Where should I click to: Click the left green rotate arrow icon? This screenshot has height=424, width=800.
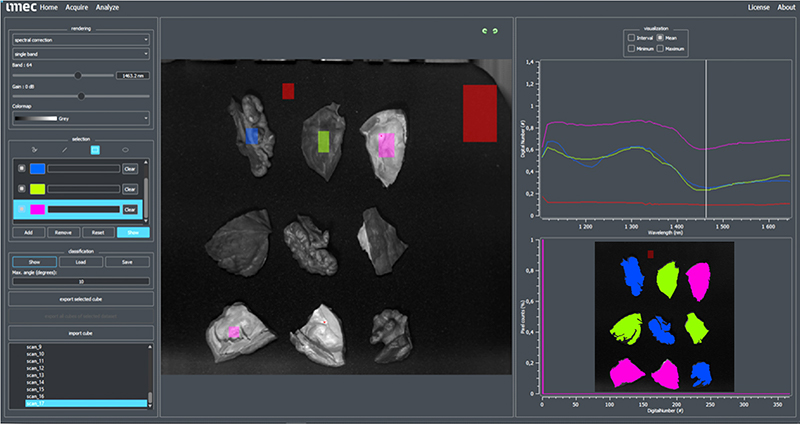point(483,31)
